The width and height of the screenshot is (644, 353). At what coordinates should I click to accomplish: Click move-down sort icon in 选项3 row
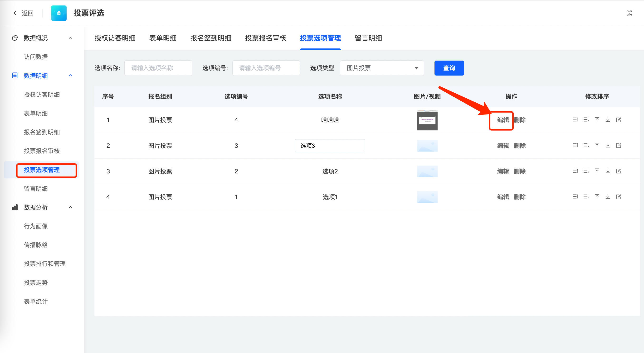[586, 145]
